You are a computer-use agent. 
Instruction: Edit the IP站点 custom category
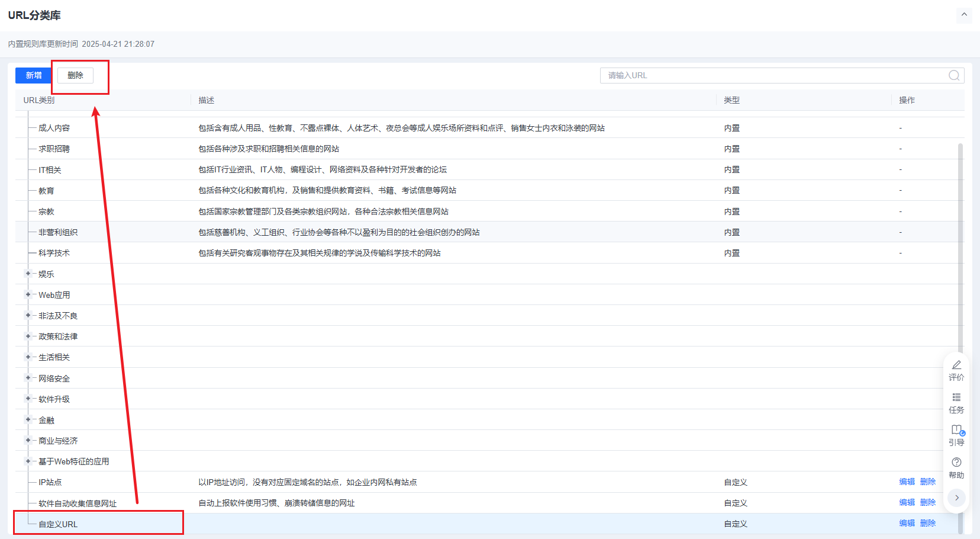907,482
